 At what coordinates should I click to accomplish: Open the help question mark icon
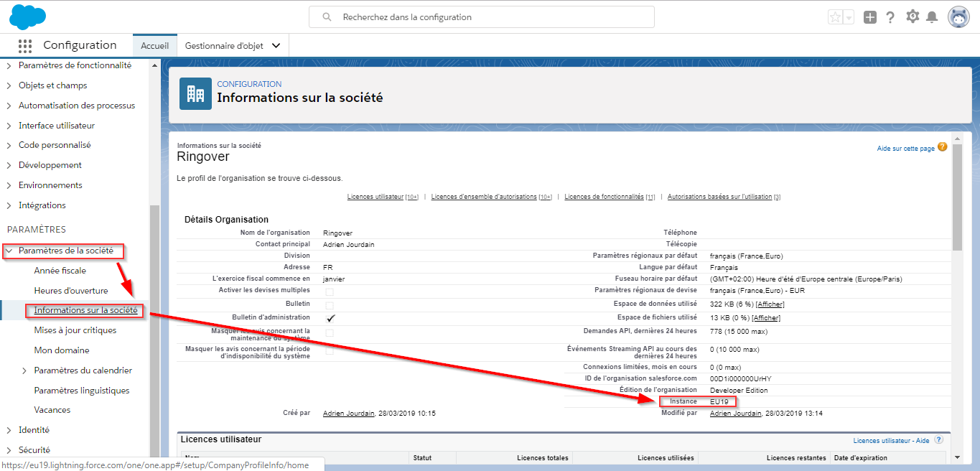(x=890, y=17)
